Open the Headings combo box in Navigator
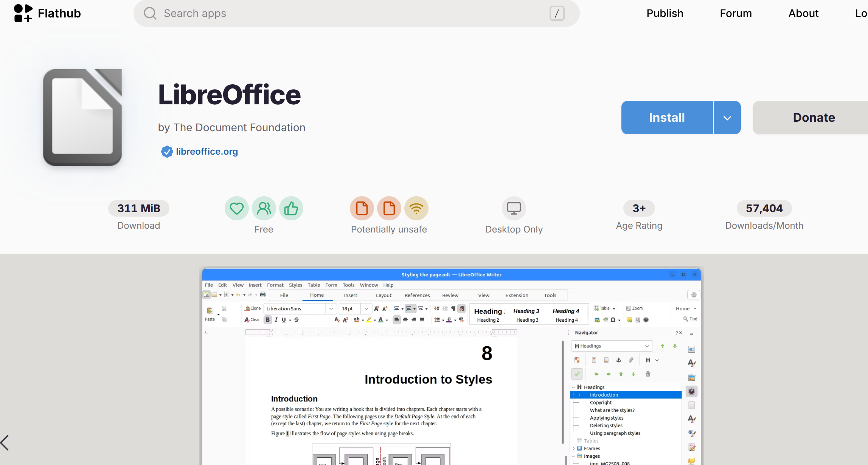 pyautogui.click(x=612, y=346)
